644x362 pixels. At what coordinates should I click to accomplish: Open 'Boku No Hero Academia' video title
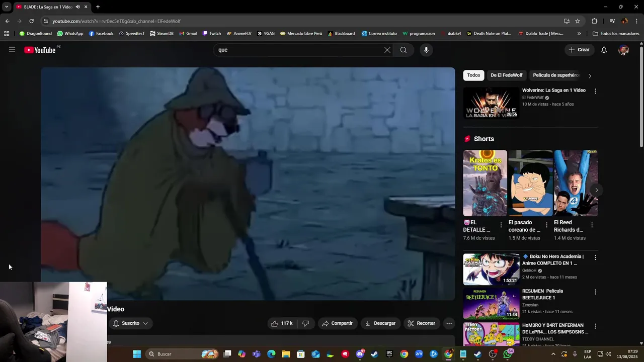pyautogui.click(x=553, y=260)
